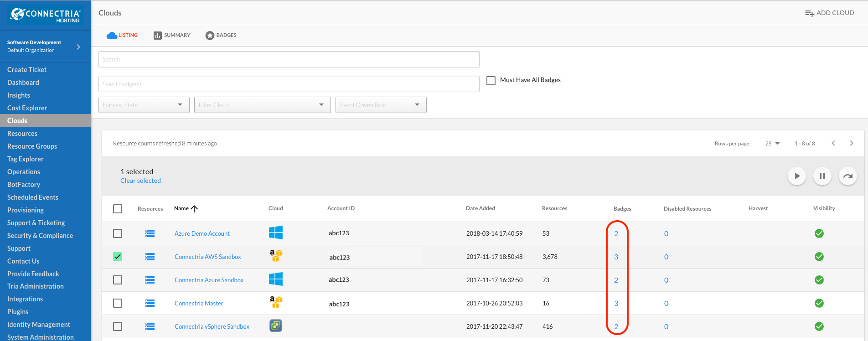Viewport: 868px width, 341px height.
Task: Select the Azure Demo Account row checkbox
Action: click(x=118, y=233)
